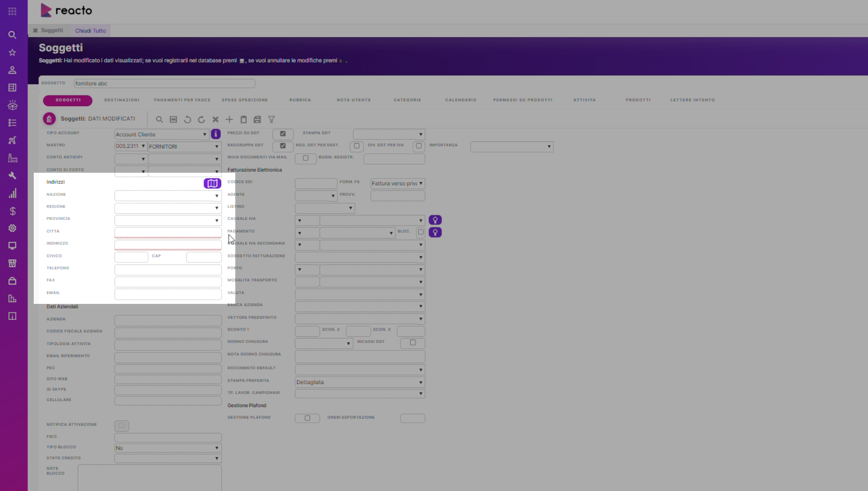Image resolution: width=868 pixels, height=491 pixels.
Task: Toggle the Notifica Attivazione checkbox
Action: [x=121, y=425]
